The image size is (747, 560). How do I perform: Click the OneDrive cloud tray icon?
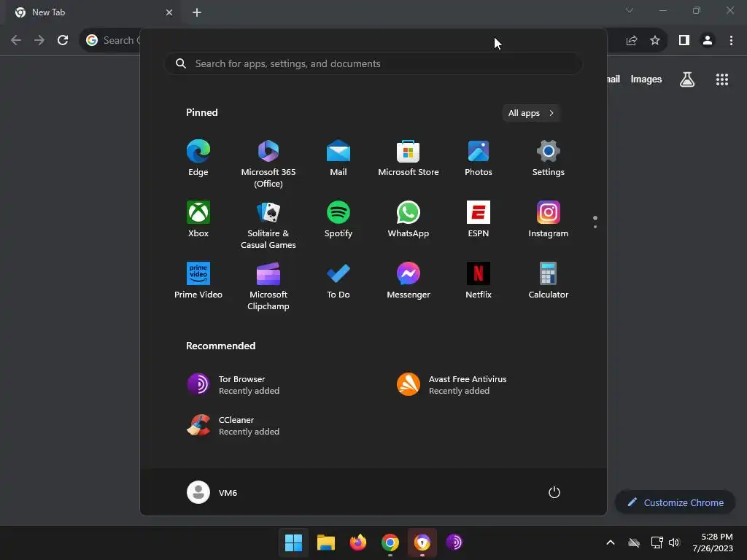(634, 542)
